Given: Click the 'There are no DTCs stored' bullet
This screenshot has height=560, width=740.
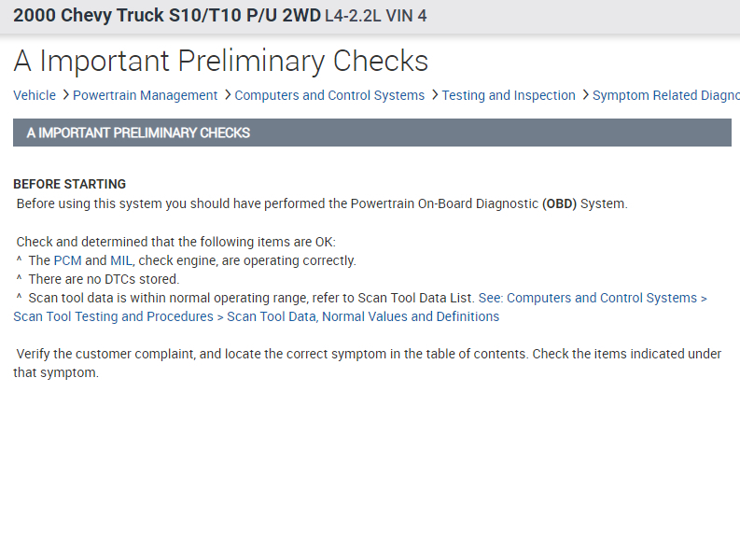Looking at the screenshot, I should [x=104, y=279].
